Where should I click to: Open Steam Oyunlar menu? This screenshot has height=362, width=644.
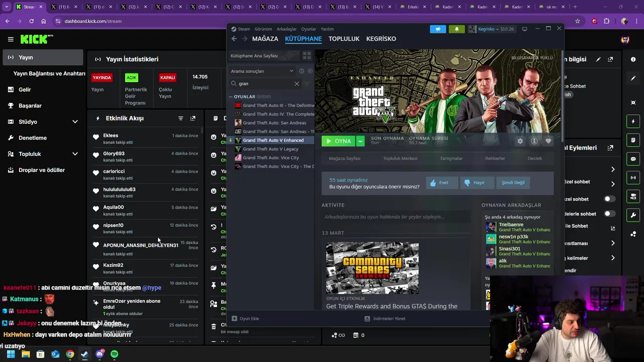point(309,29)
